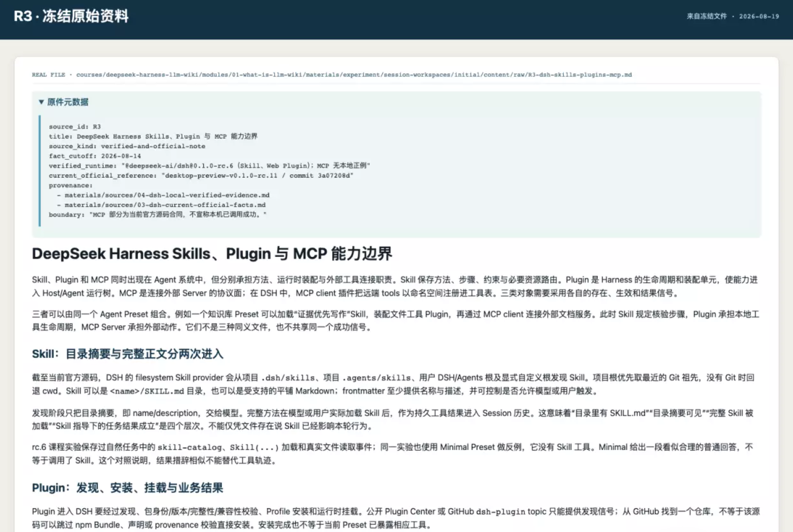The height and width of the screenshot is (532, 793).
Task: Click the inline code <name>/SKILL.md
Action: [x=147, y=391]
